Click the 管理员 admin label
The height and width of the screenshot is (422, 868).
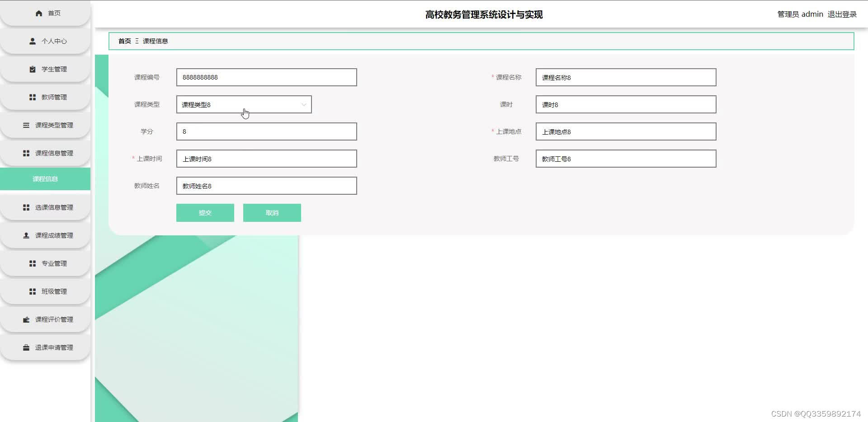coord(800,14)
